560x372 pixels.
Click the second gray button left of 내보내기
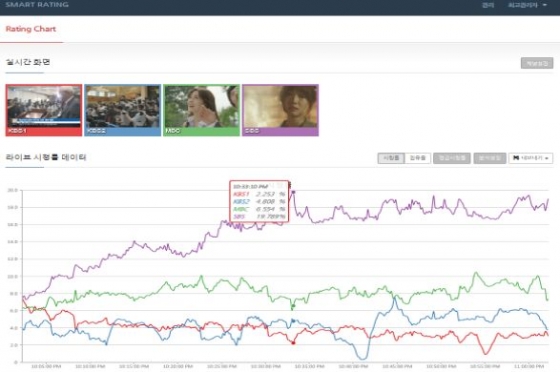coord(490,158)
